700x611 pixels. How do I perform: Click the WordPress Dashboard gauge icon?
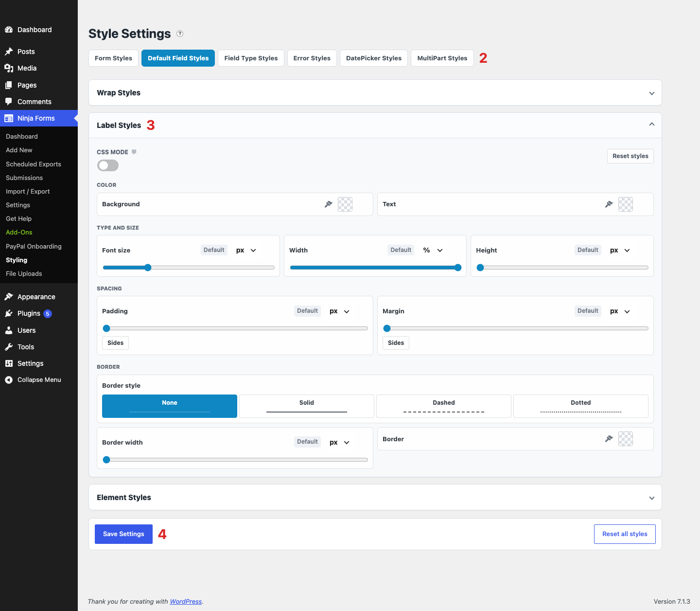click(x=9, y=30)
